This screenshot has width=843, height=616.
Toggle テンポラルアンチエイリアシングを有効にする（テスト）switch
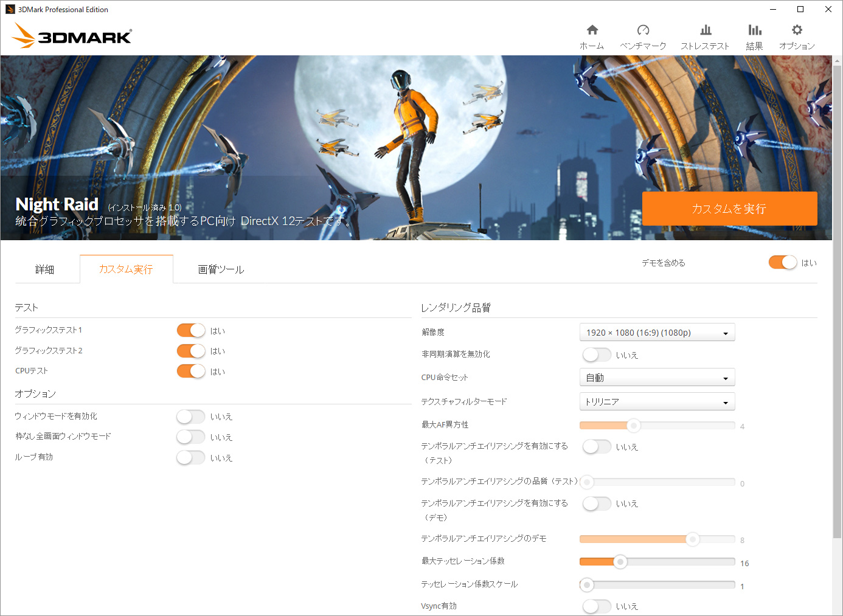click(597, 446)
